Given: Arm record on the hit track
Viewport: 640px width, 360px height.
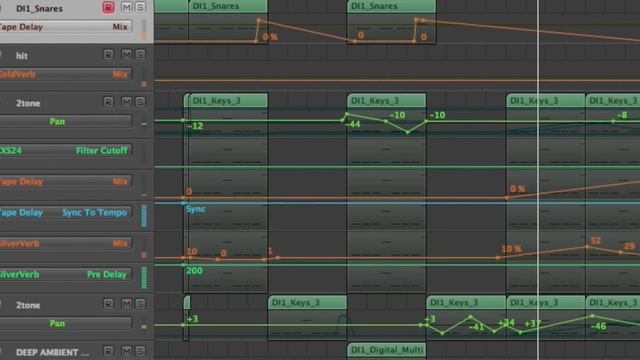Looking at the screenshot, I should pos(108,55).
